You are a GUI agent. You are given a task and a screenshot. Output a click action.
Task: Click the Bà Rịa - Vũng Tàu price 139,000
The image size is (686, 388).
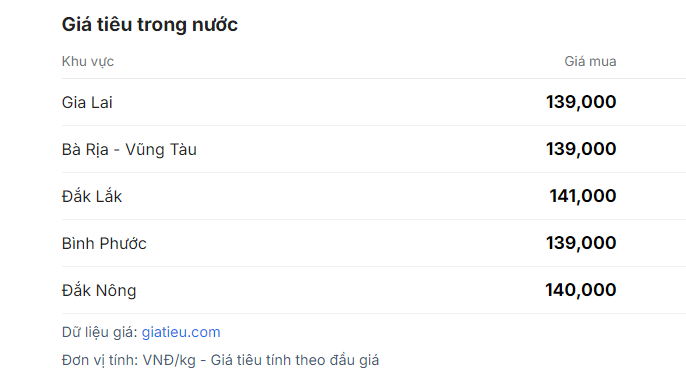tap(581, 149)
